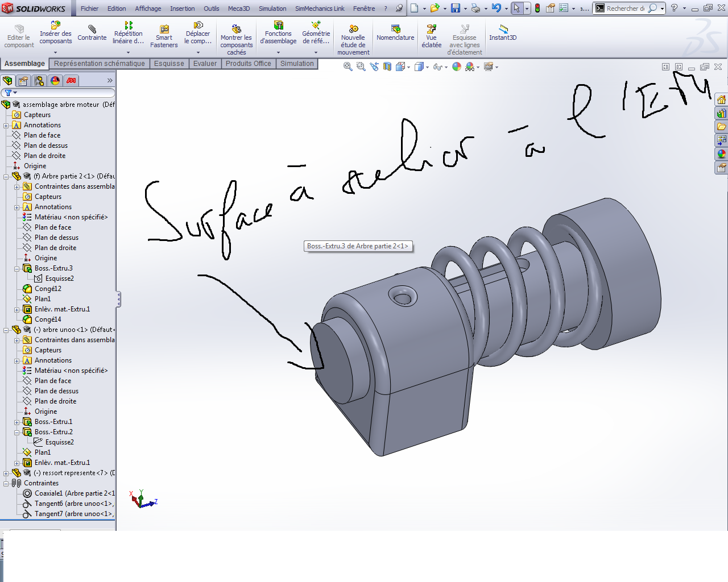Viewport: 728px width, 582px height.
Task: Toggle the Instant3D tool
Action: pos(503,34)
